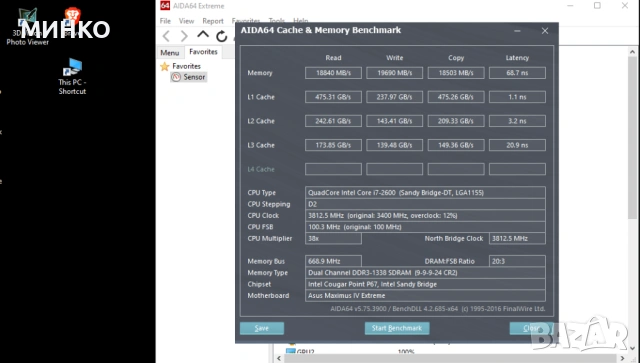Open the File menu in AIDA64

pos(165,21)
